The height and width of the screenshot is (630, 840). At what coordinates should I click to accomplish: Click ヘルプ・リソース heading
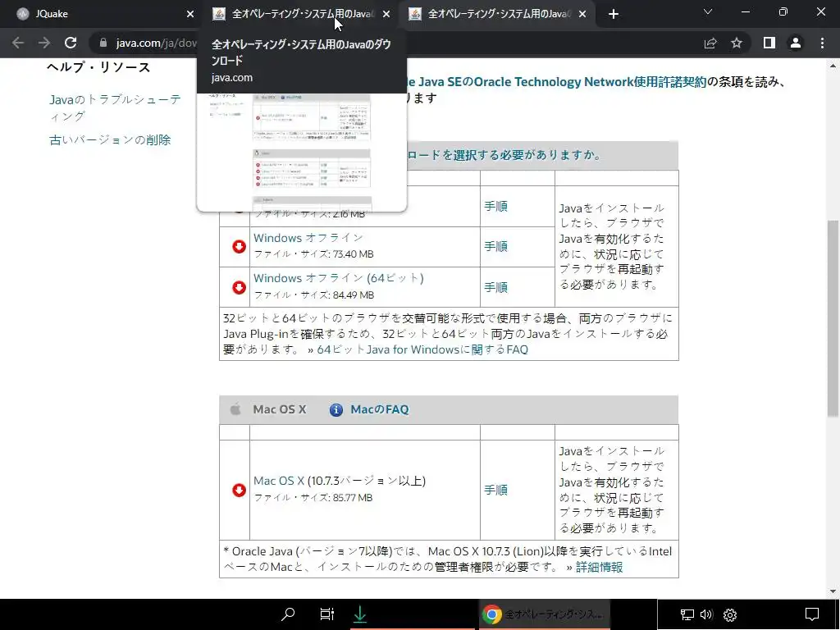[x=98, y=67]
